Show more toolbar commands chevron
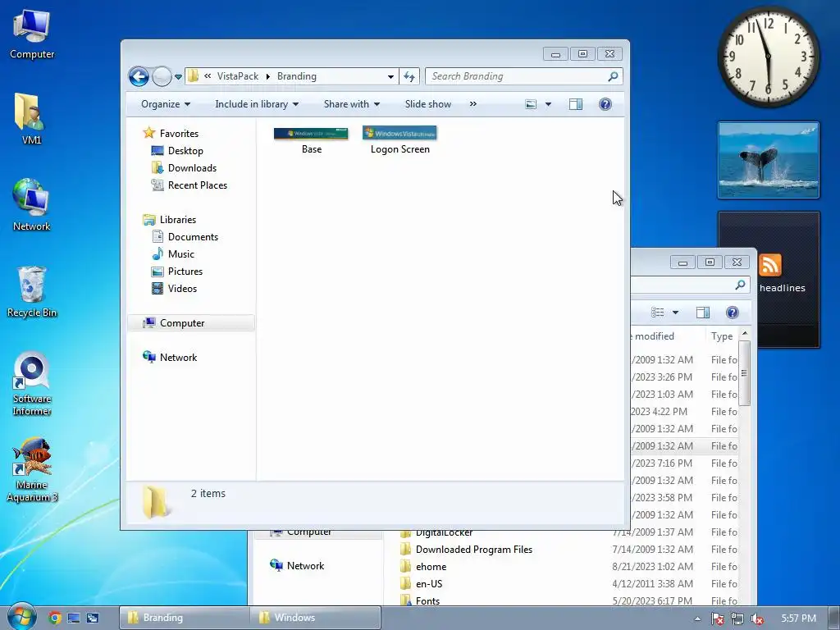The image size is (840, 630). pyautogui.click(x=473, y=104)
